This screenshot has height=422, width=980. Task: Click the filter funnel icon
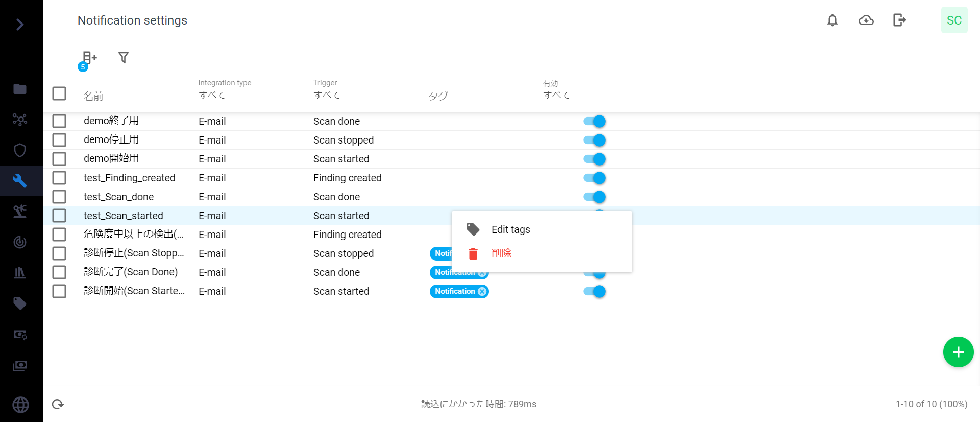[123, 58]
